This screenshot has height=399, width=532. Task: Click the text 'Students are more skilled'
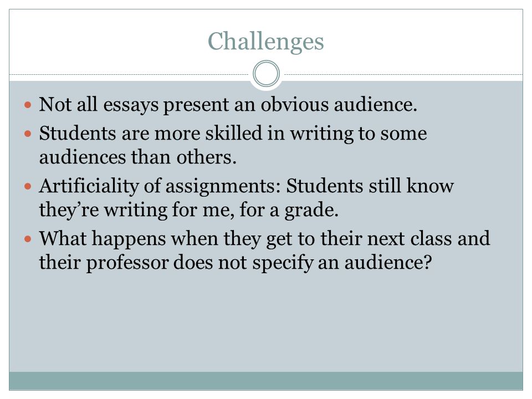(x=151, y=133)
